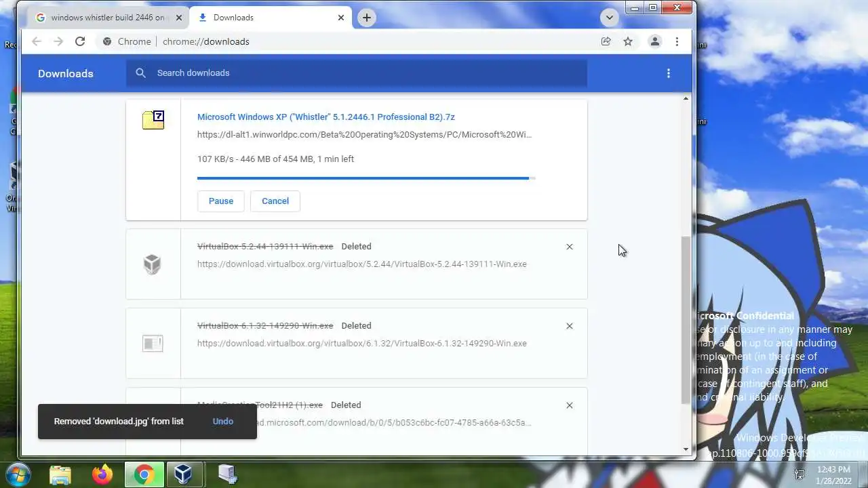
Task: Open the share page icon in address bar
Action: [606, 41]
